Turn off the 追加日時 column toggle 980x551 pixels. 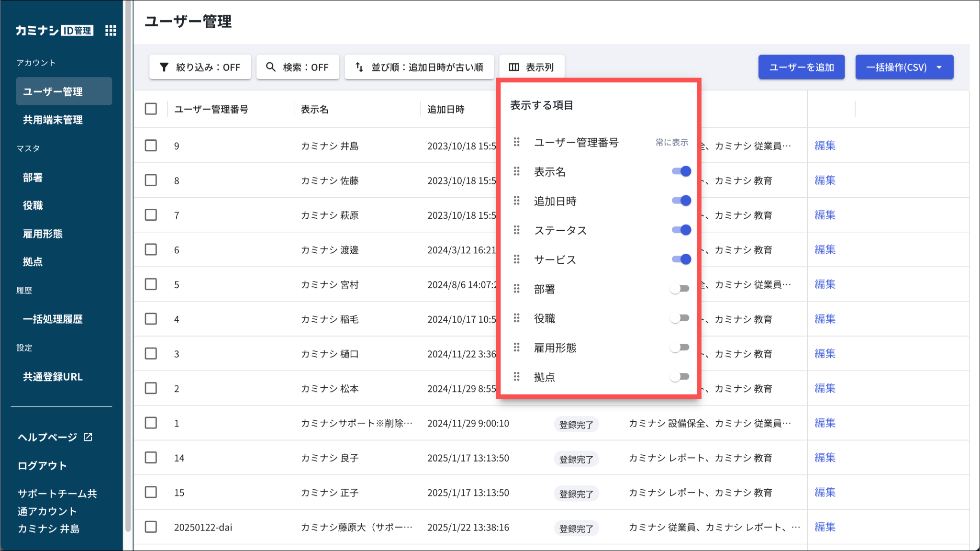coord(681,201)
